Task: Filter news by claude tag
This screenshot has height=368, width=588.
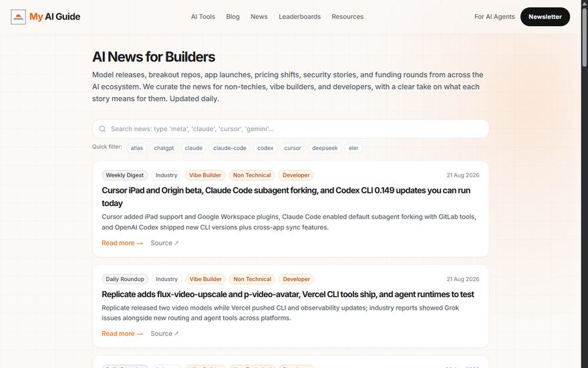Action: (194, 148)
